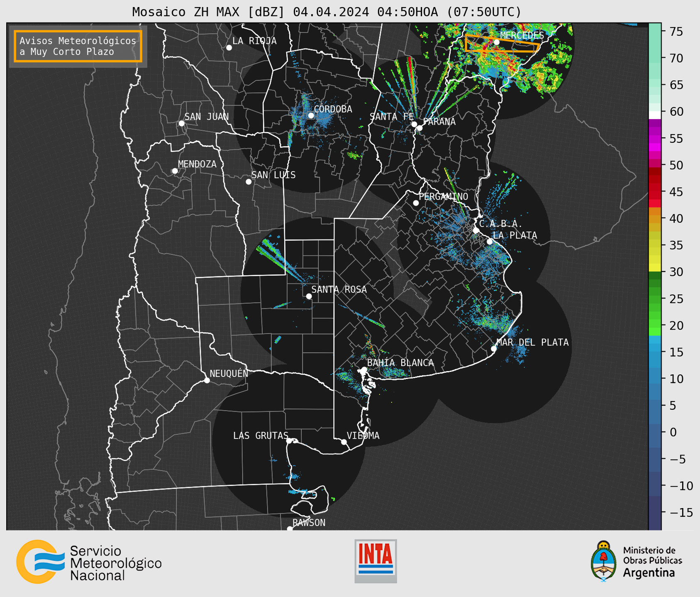700x597 pixels.
Task: Click the MENDOZA map label
Action: point(197,164)
